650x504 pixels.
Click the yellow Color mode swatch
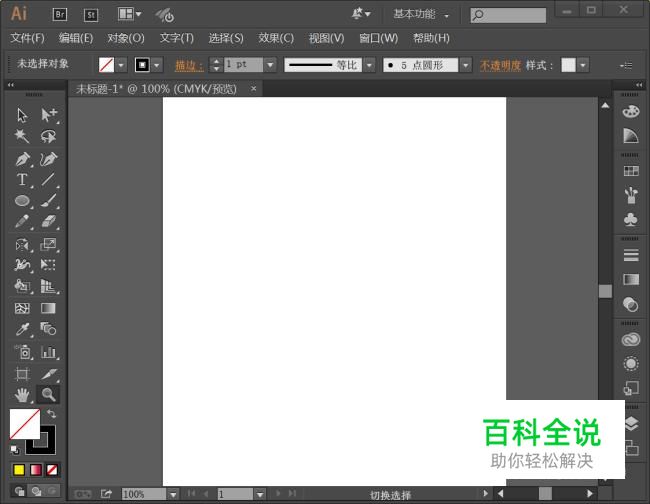point(19,470)
